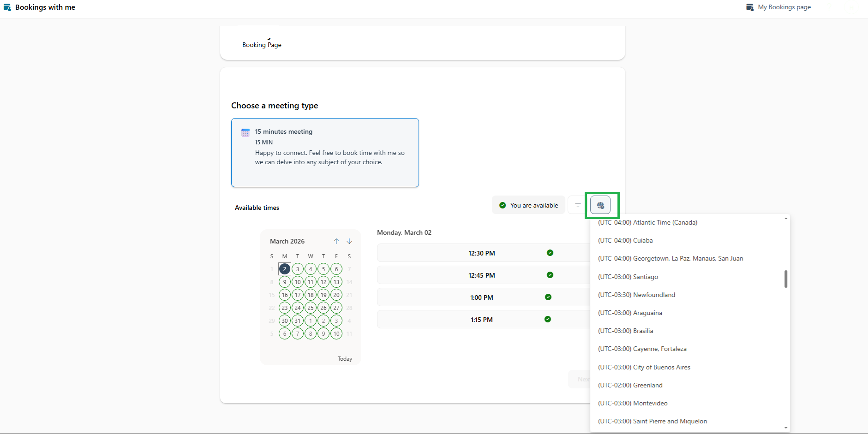Pick the 12:45 PM time slot
Image resolution: width=868 pixels, height=434 pixels.
click(484, 275)
